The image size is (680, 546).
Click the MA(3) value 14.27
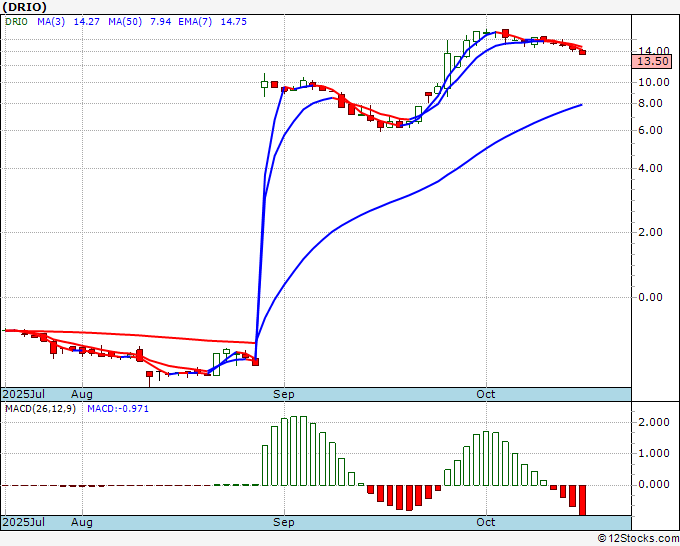tap(87, 21)
